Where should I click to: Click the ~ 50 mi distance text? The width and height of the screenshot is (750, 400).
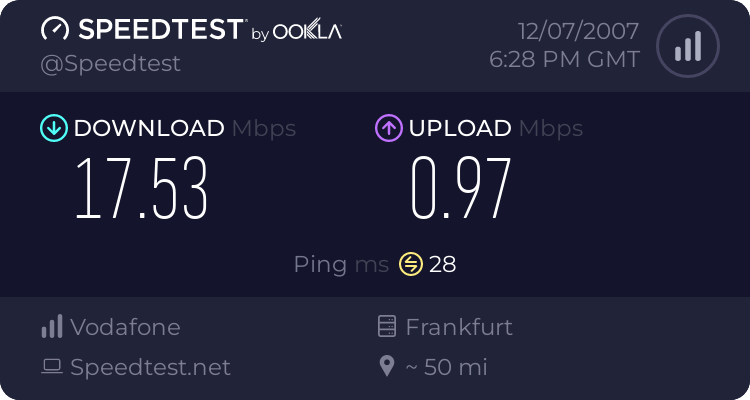446,367
